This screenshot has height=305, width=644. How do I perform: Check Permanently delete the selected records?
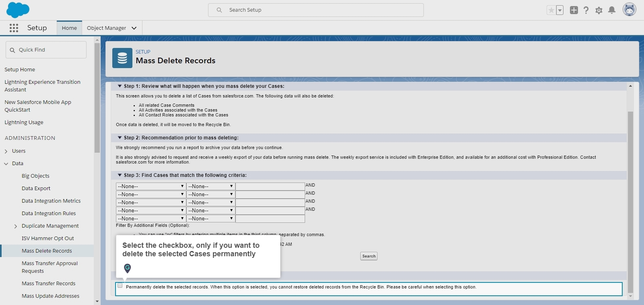120,286
